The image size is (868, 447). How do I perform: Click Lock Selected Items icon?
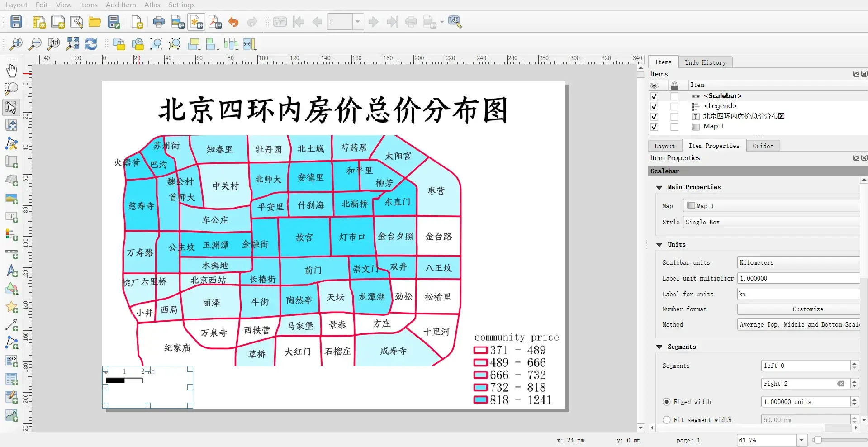coord(119,44)
